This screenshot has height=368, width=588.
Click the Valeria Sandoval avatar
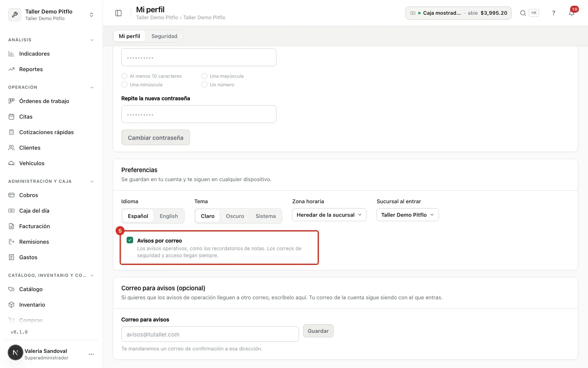[16, 352]
